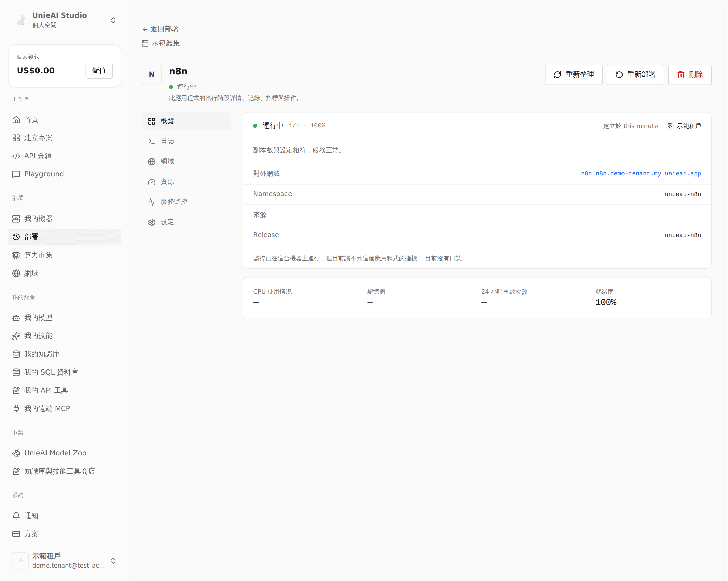Click the N app avatar thumbnail
The height and width of the screenshot is (581, 728).
[152, 74]
